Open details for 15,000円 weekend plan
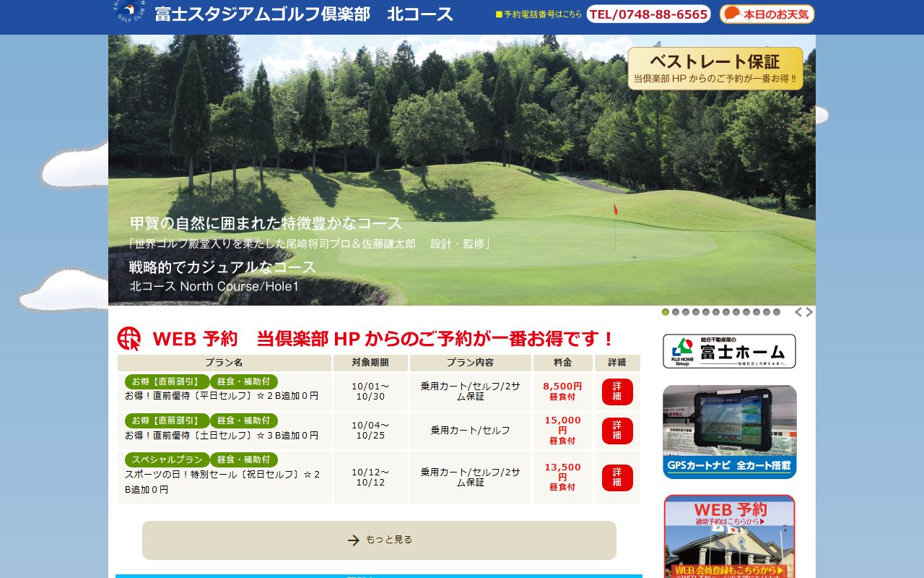This screenshot has height=578, width=924. point(617,431)
